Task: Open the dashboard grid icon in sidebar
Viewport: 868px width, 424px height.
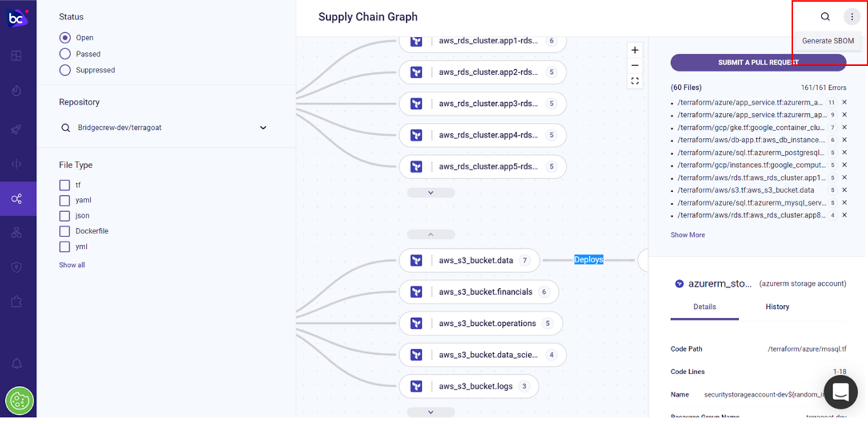Action: point(17,56)
